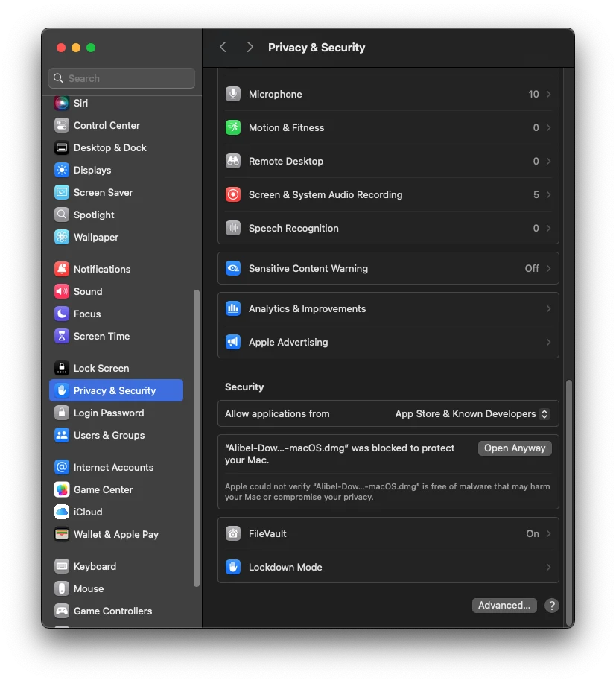Select Privacy & Security sidebar item
616x683 pixels.
pos(116,391)
